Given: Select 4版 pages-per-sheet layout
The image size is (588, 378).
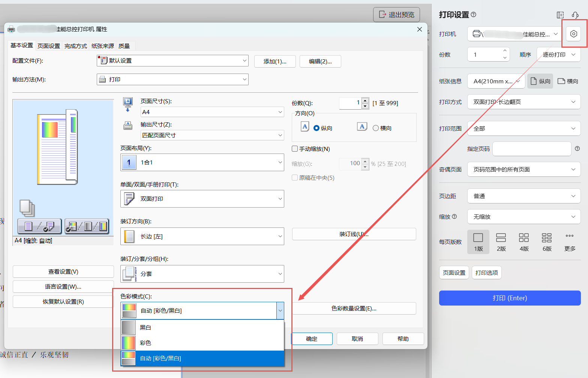Looking at the screenshot, I should [524, 242].
